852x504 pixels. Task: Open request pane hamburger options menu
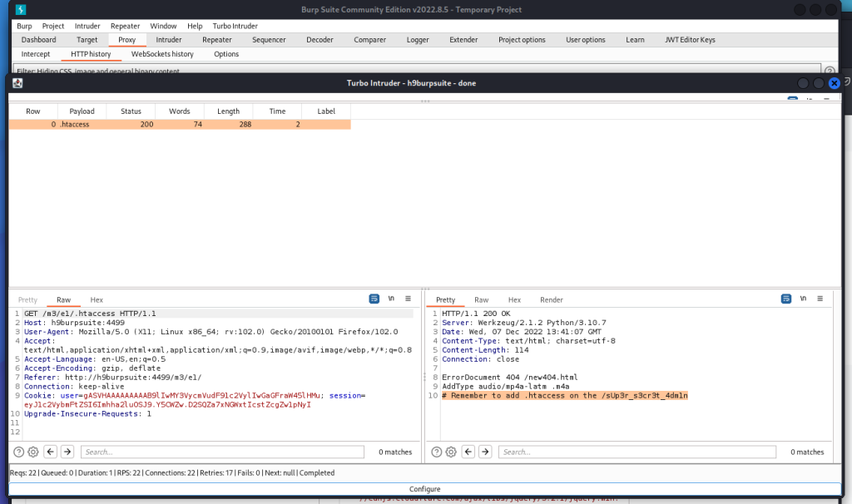(x=408, y=299)
